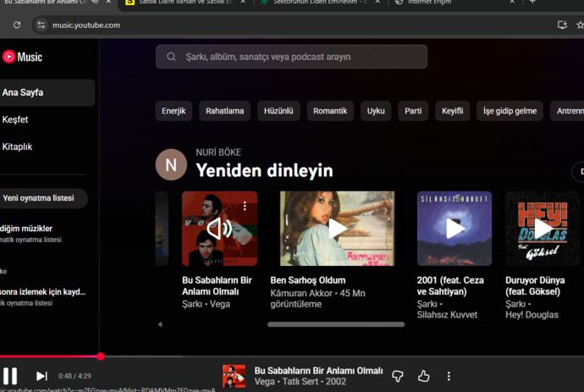Open Tatlı Sert album link in player bar

(300, 382)
